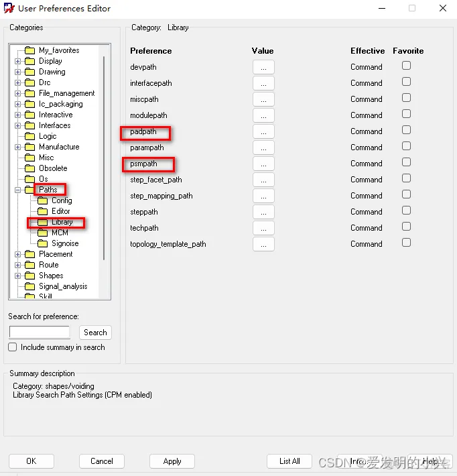457x476 pixels.
Task: Click the MCM folder icon
Action: tap(42, 233)
